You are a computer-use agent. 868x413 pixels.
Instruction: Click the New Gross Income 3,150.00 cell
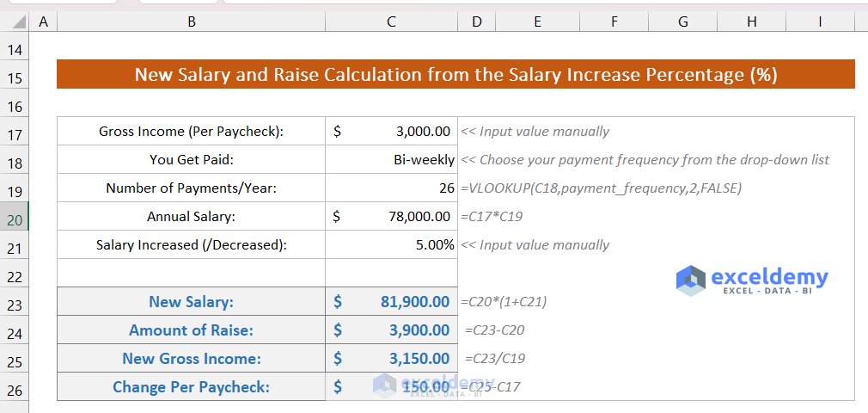tap(392, 359)
